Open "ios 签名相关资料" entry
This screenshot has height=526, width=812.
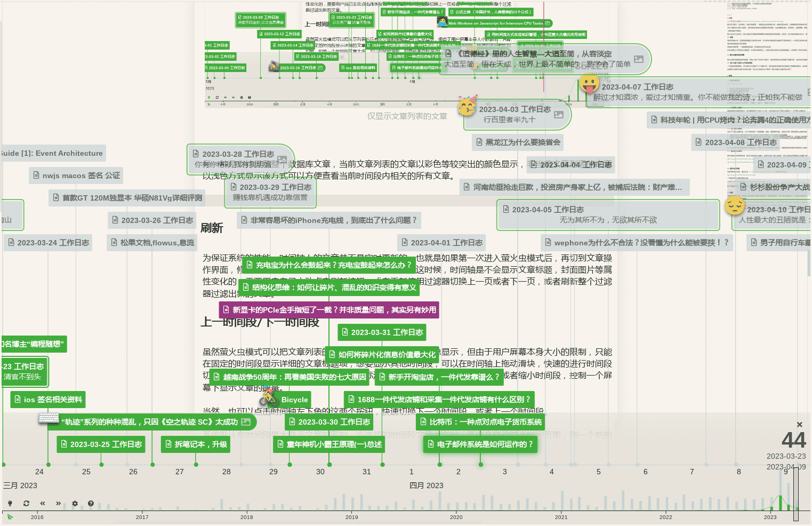pos(48,400)
